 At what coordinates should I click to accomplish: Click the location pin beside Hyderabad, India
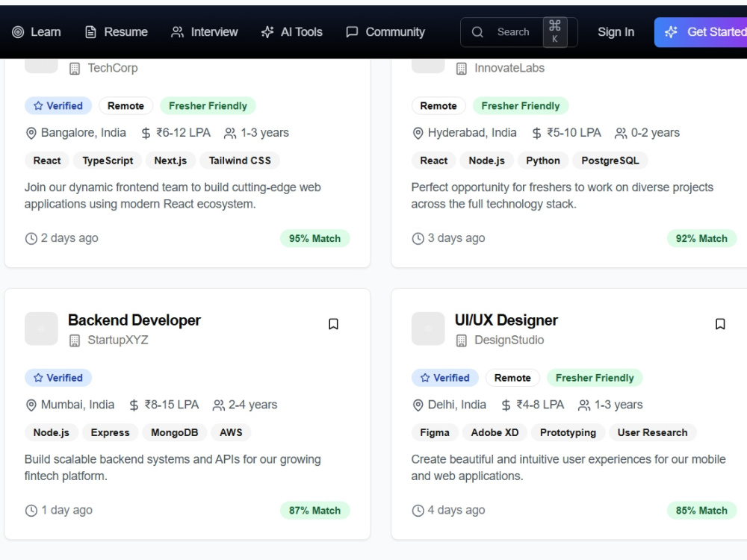[x=418, y=134]
